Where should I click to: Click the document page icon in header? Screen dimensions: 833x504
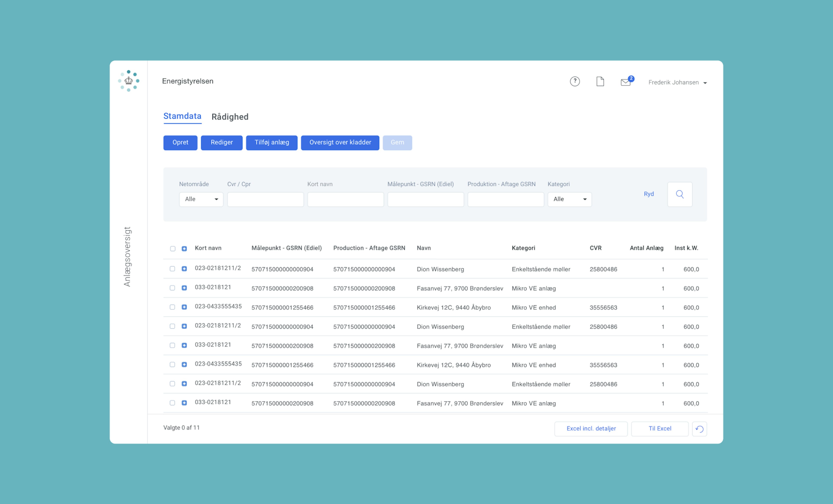600,82
